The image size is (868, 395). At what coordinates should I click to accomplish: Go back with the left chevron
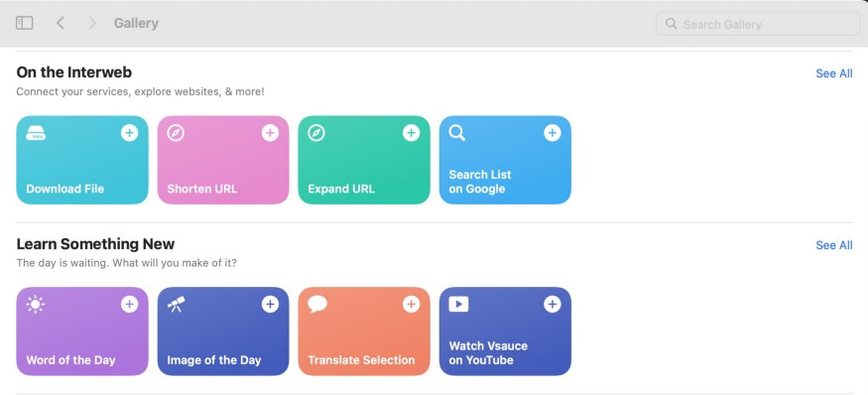pos(61,23)
